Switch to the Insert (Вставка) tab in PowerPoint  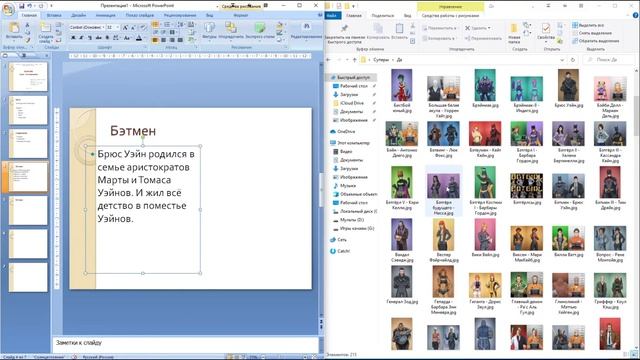coord(54,15)
